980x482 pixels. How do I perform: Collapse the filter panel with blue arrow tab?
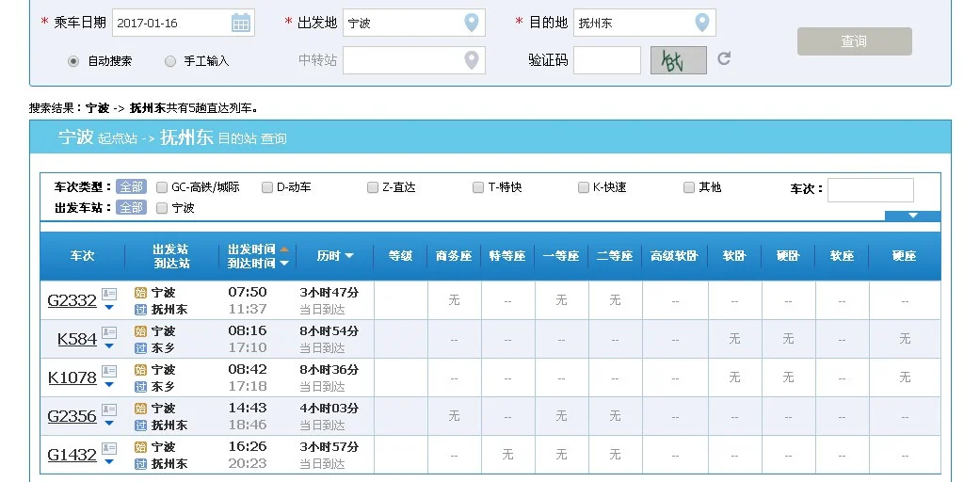tap(912, 216)
